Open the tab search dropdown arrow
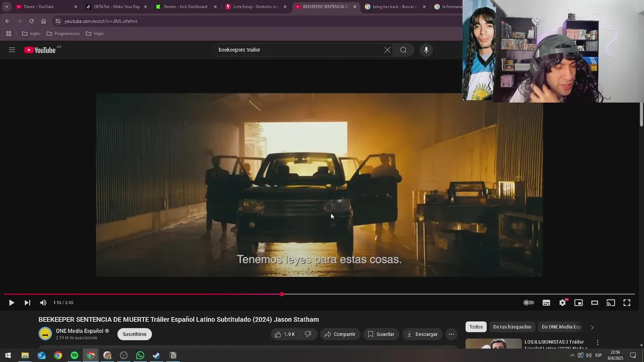The width and height of the screenshot is (644, 362). pyautogui.click(x=7, y=7)
